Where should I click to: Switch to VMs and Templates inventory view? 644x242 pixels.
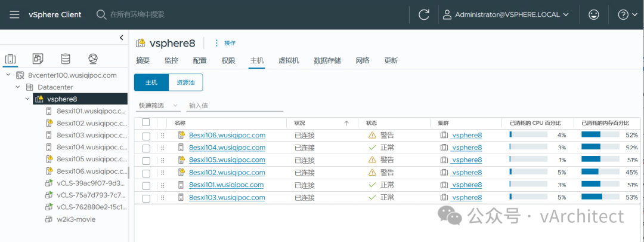coord(38,59)
